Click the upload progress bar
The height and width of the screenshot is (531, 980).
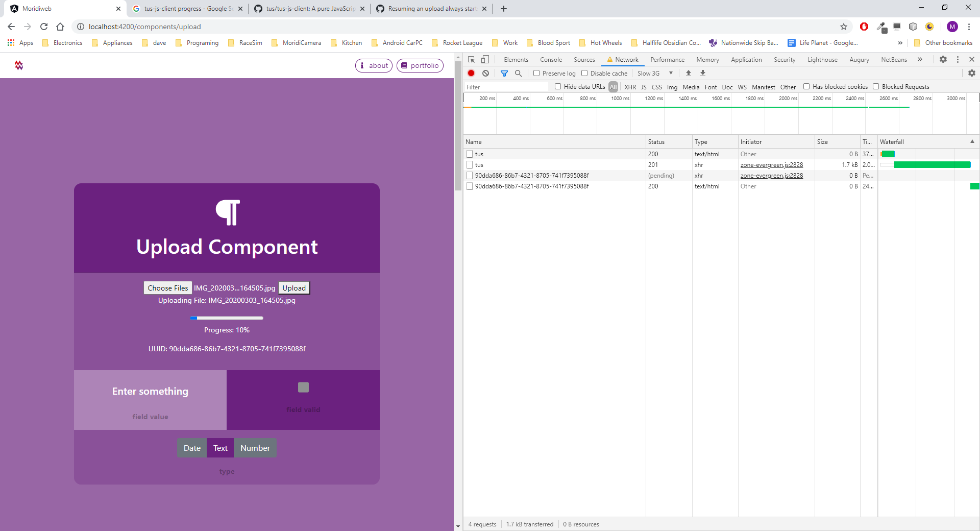click(x=227, y=318)
